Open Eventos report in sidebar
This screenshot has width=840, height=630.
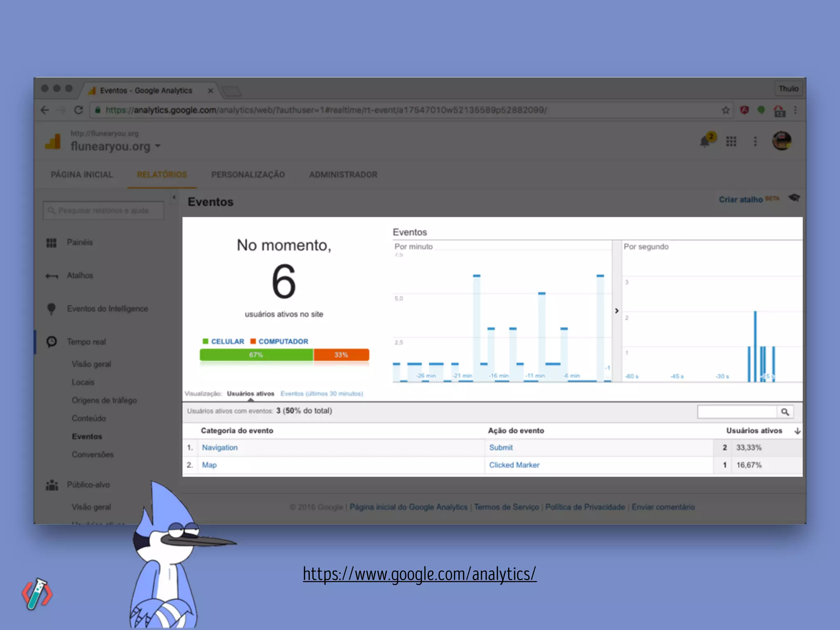click(87, 436)
